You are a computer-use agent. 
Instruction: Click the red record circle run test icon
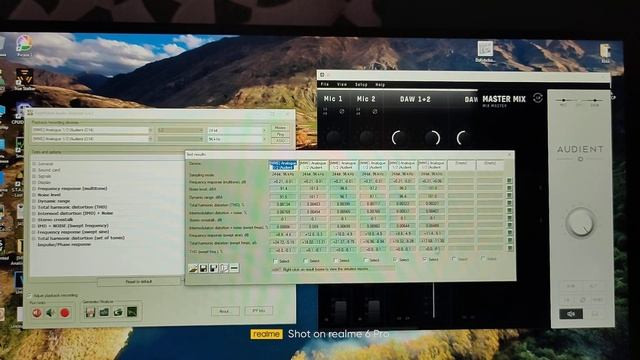click(x=64, y=313)
